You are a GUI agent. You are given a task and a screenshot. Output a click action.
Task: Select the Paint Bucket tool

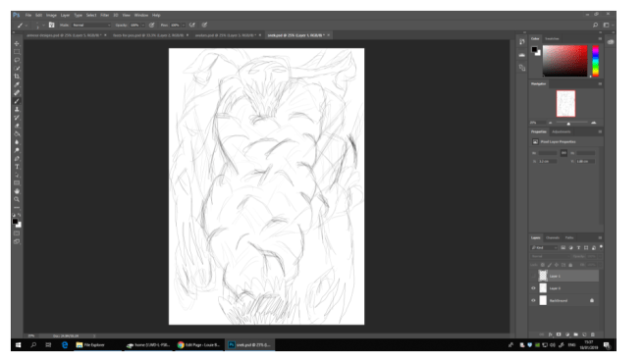pyautogui.click(x=17, y=133)
